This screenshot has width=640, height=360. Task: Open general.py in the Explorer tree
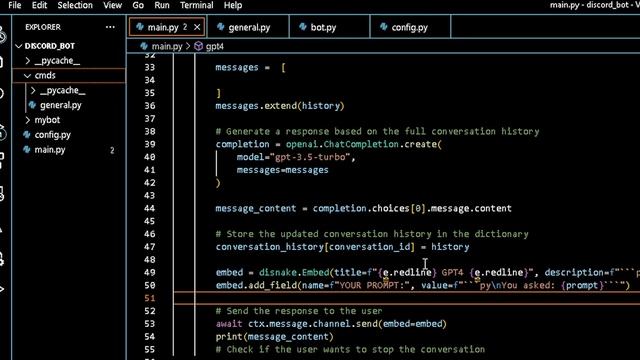point(60,105)
